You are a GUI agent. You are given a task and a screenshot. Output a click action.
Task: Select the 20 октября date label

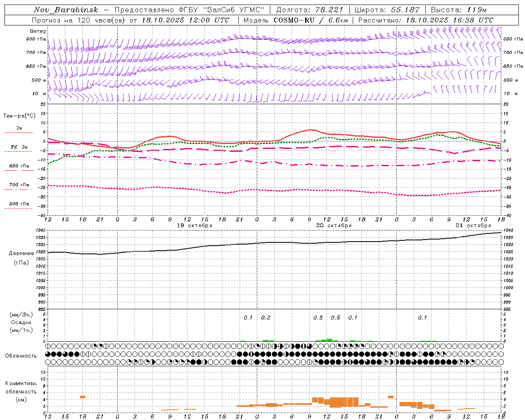[x=334, y=226]
